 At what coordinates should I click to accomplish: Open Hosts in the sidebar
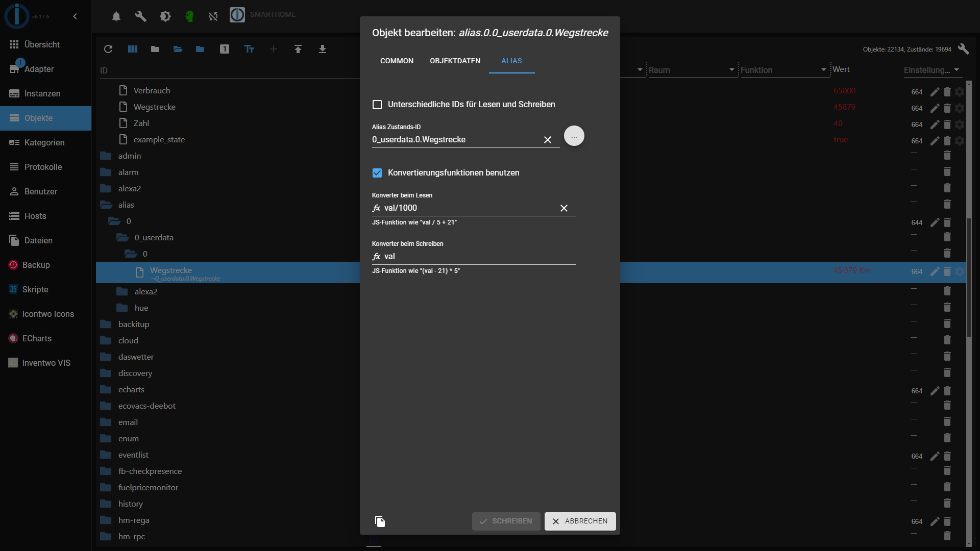tap(45, 216)
